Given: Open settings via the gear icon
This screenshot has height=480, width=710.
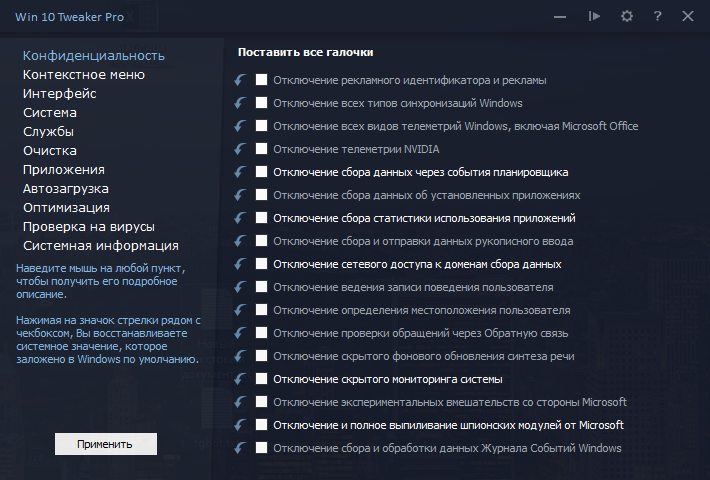Looking at the screenshot, I should pyautogui.click(x=627, y=17).
